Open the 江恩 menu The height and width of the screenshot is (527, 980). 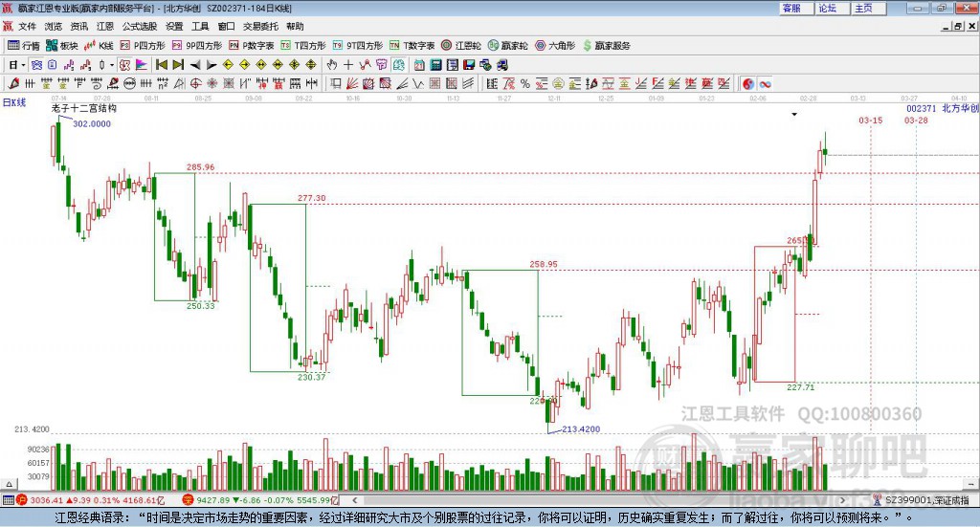tap(105, 26)
